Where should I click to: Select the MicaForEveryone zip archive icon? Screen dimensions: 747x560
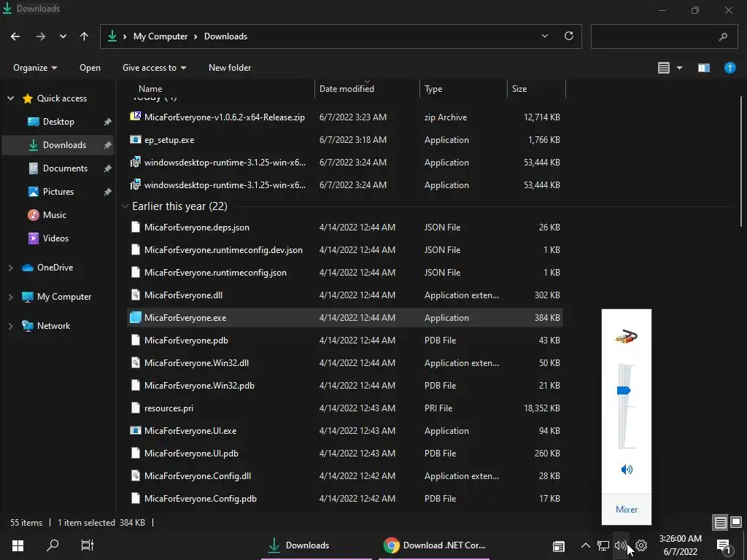[135, 116]
